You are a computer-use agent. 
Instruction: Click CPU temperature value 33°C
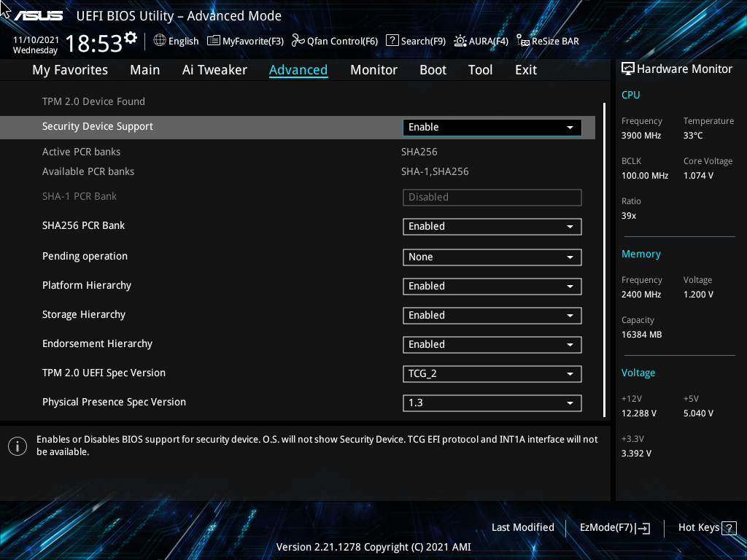coord(693,135)
